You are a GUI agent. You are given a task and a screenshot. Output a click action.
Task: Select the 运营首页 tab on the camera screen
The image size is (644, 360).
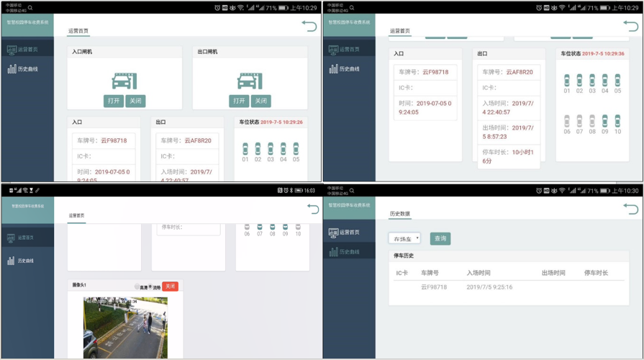76,215
